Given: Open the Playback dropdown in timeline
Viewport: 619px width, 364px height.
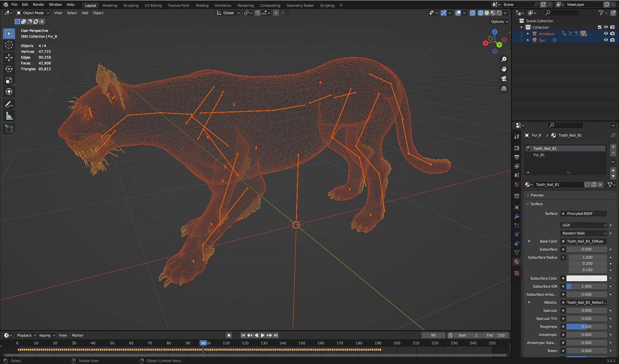Looking at the screenshot, I should click(x=26, y=335).
